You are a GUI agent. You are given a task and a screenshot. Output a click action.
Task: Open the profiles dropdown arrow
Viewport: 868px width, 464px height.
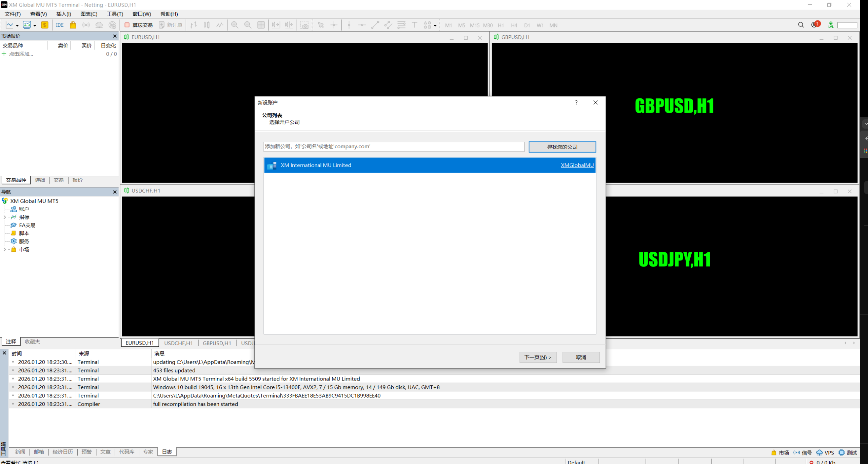pos(35,25)
